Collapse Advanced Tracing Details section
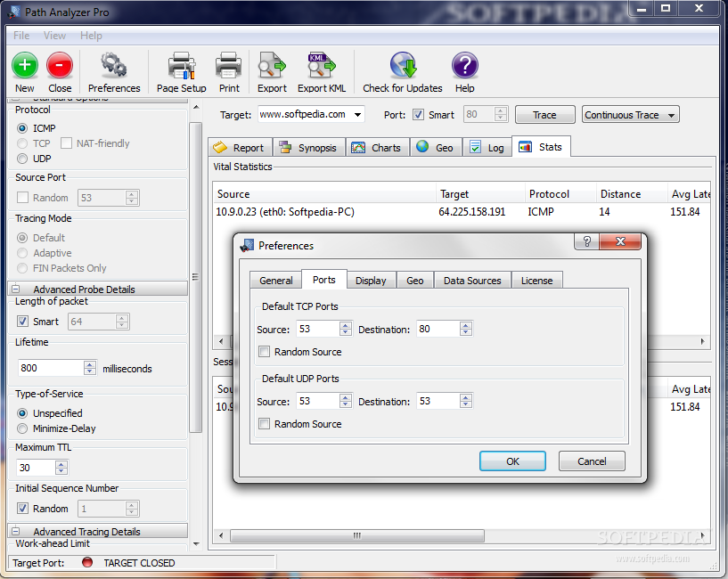Viewport: 728px width, 579px height. click(15, 531)
